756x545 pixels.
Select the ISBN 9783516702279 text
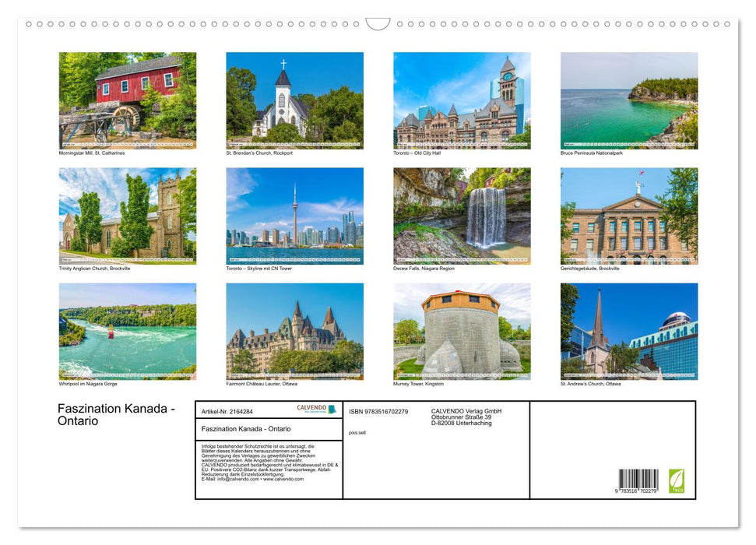click(378, 412)
